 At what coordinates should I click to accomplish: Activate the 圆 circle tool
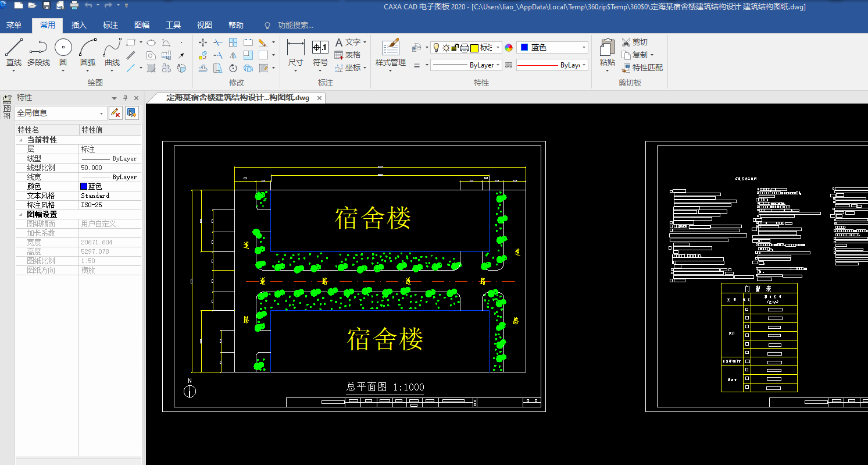click(x=63, y=54)
